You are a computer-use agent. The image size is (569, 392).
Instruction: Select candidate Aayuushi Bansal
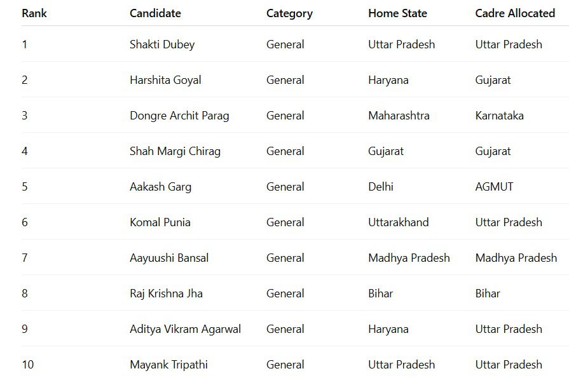pyautogui.click(x=169, y=258)
